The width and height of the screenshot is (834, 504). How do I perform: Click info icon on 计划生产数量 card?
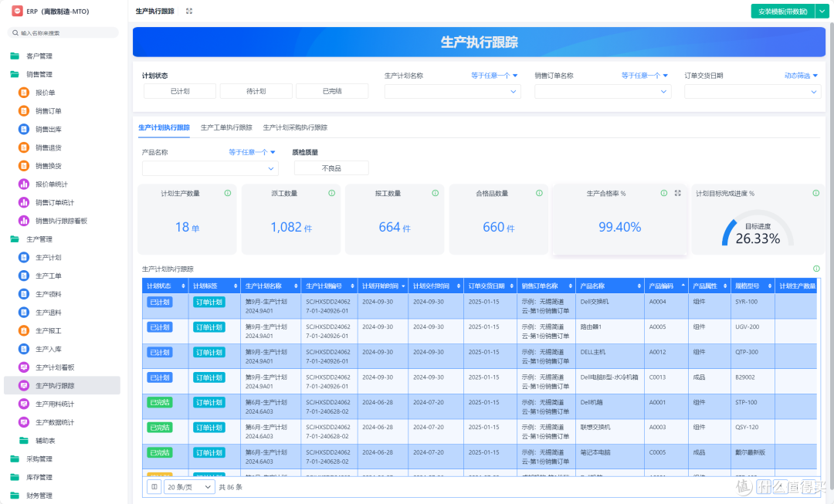[x=228, y=193]
